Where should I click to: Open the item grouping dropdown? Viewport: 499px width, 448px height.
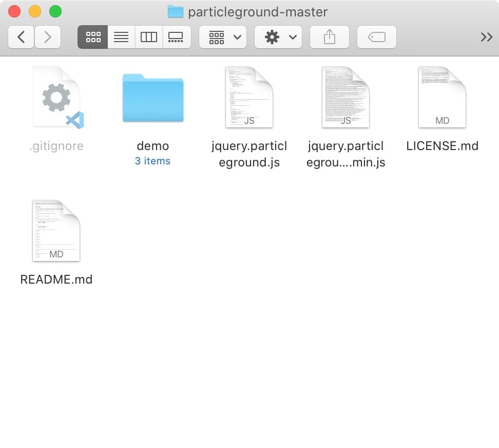tap(223, 38)
